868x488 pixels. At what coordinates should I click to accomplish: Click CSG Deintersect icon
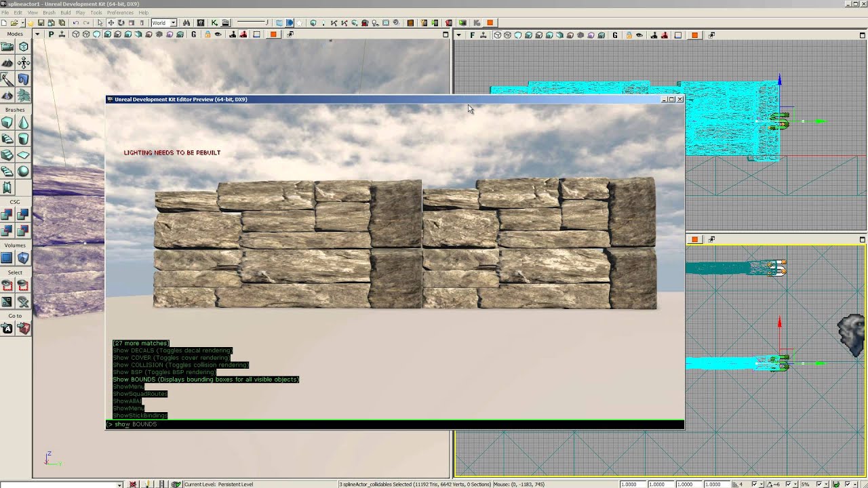coord(23,231)
